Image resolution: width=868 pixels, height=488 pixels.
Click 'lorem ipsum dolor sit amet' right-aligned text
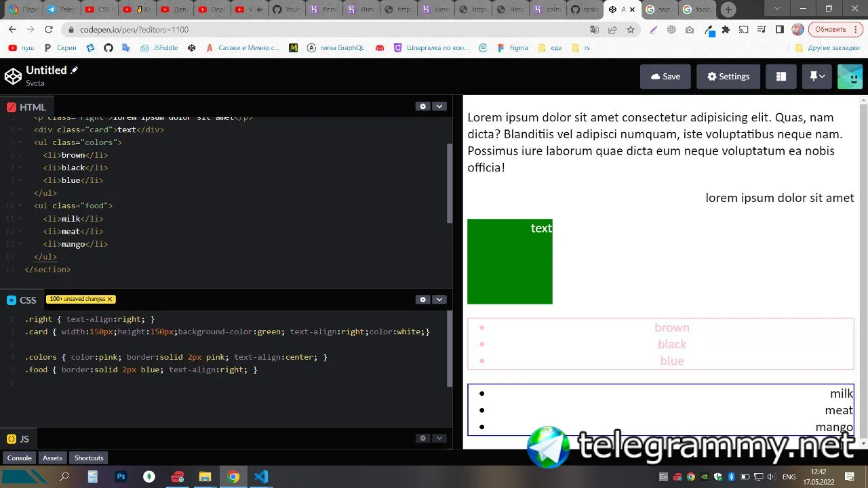click(780, 198)
